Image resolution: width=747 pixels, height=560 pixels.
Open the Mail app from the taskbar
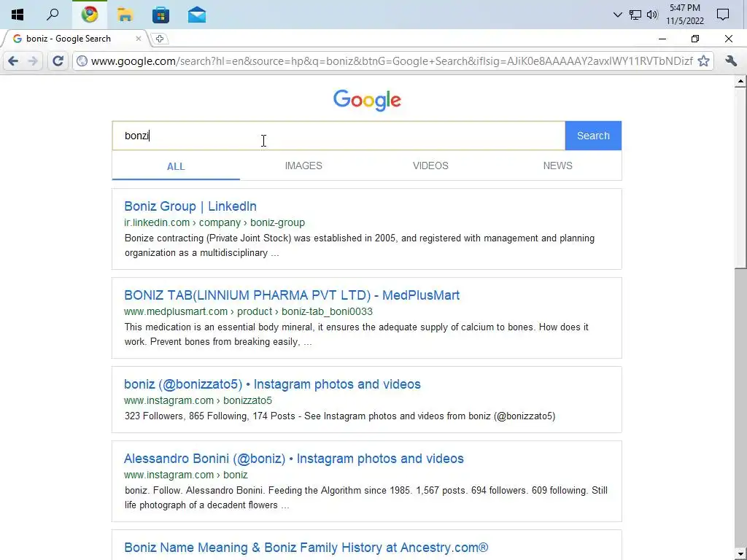197,15
